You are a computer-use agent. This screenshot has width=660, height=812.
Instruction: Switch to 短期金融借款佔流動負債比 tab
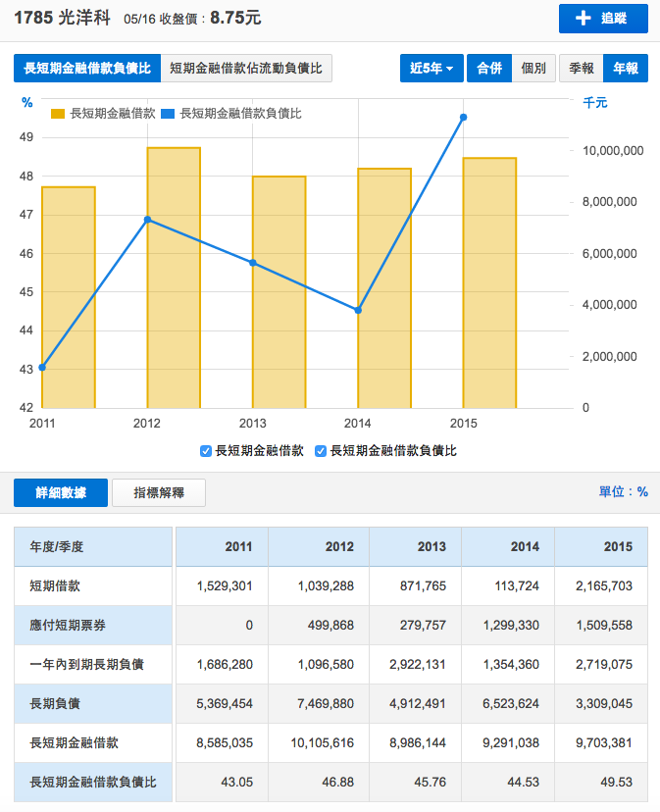click(246, 68)
